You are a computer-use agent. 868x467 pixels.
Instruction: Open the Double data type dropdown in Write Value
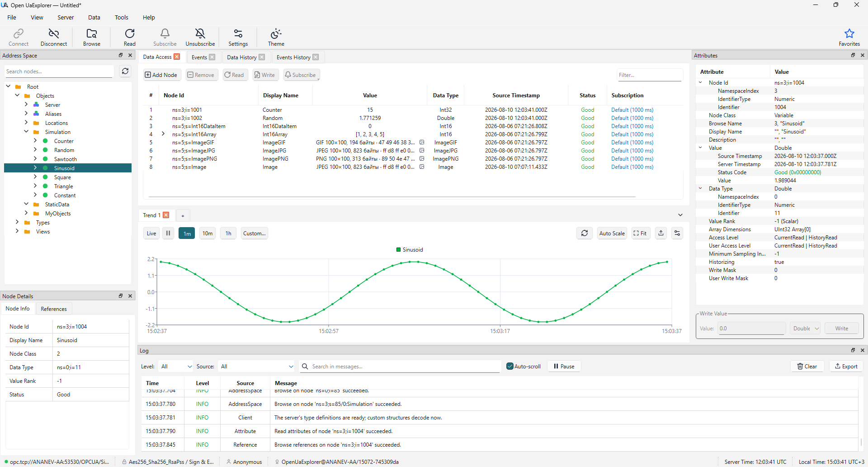click(x=805, y=329)
